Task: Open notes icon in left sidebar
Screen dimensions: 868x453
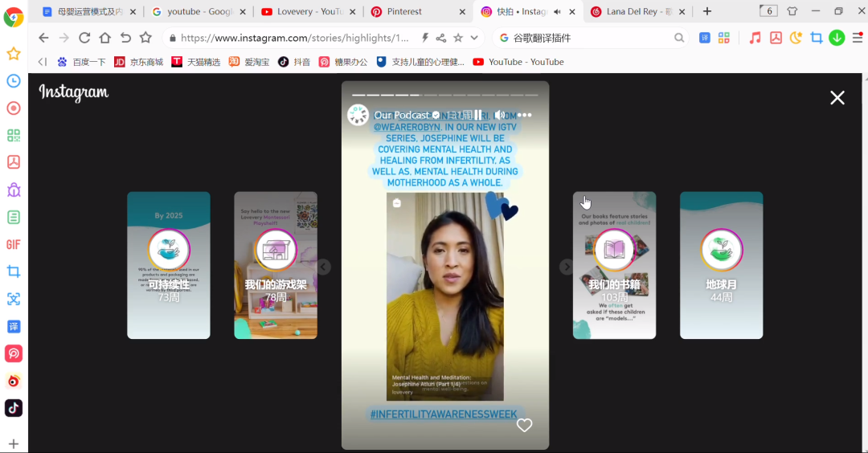Action: coord(14,218)
